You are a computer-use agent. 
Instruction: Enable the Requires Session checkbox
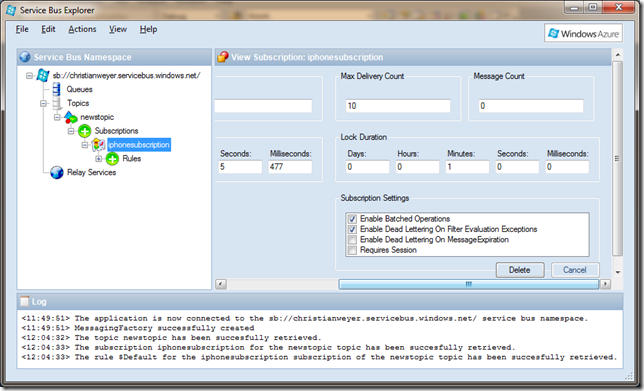pos(352,250)
